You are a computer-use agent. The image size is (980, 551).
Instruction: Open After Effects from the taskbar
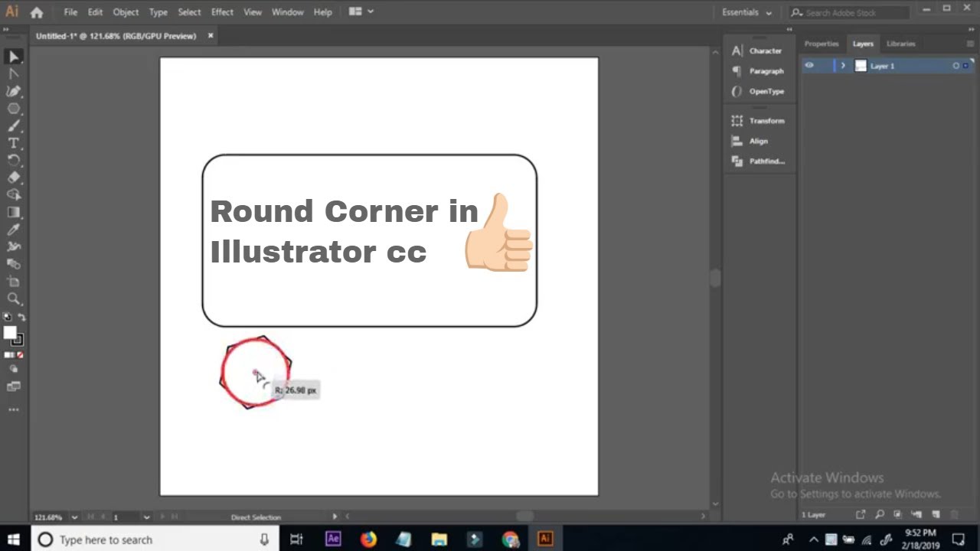tap(333, 540)
